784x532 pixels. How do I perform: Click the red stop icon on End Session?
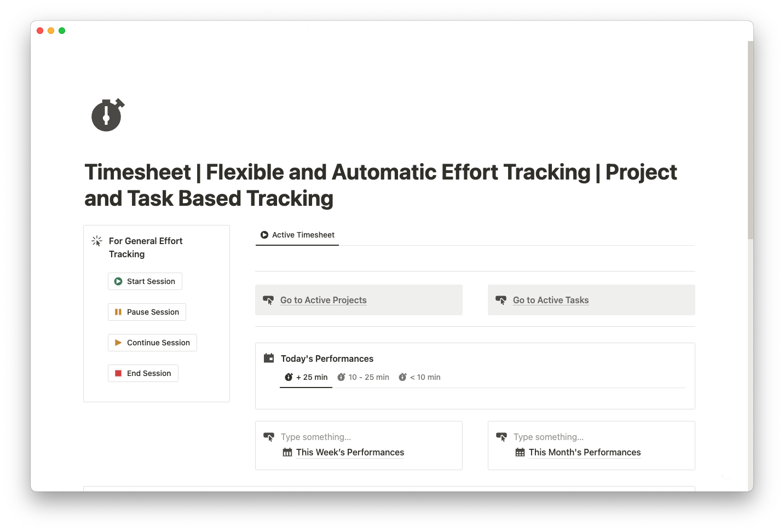click(118, 373)
